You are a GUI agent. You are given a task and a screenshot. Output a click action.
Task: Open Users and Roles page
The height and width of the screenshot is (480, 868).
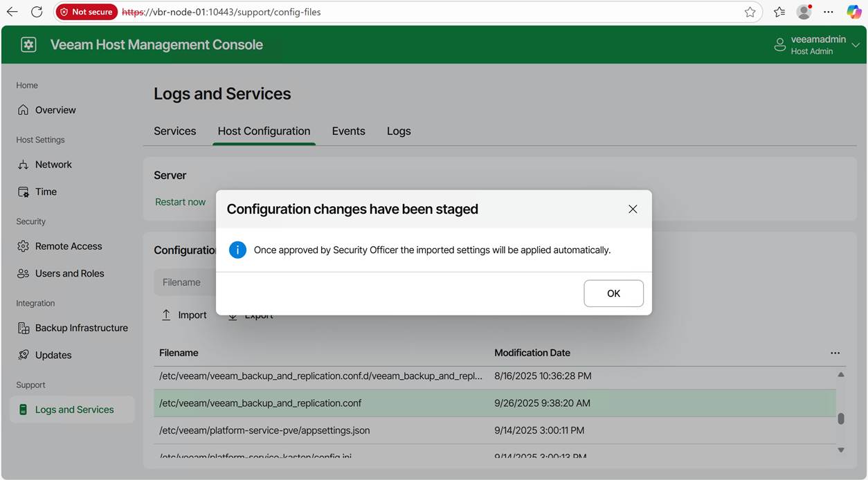[x=69, y=273]
